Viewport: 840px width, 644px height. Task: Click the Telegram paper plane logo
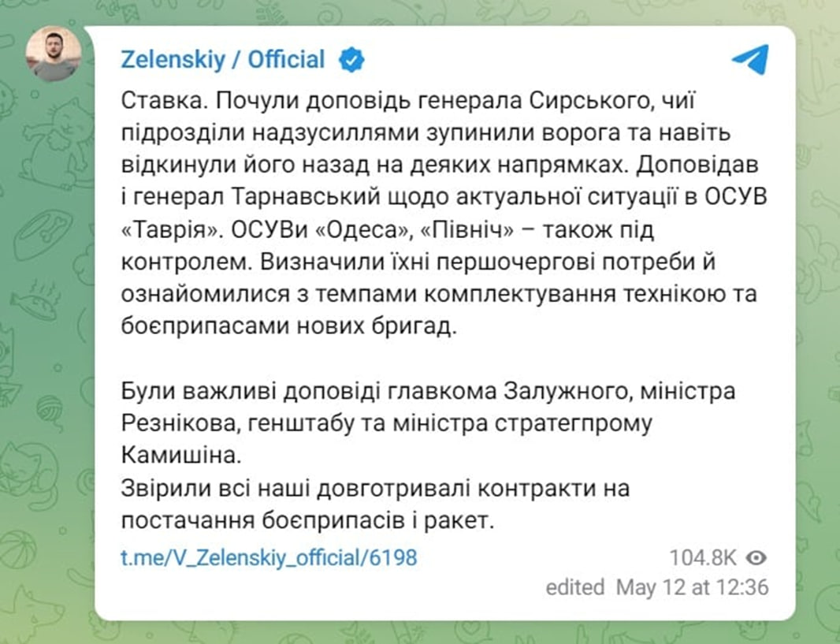pyautogui.click(x=749, y=60)
